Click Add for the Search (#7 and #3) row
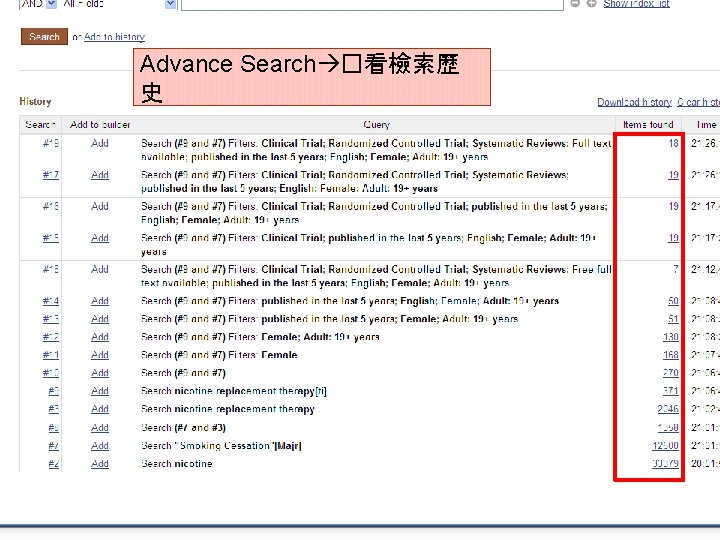Viewport: 720px width, 540px height. pos(100,428)
